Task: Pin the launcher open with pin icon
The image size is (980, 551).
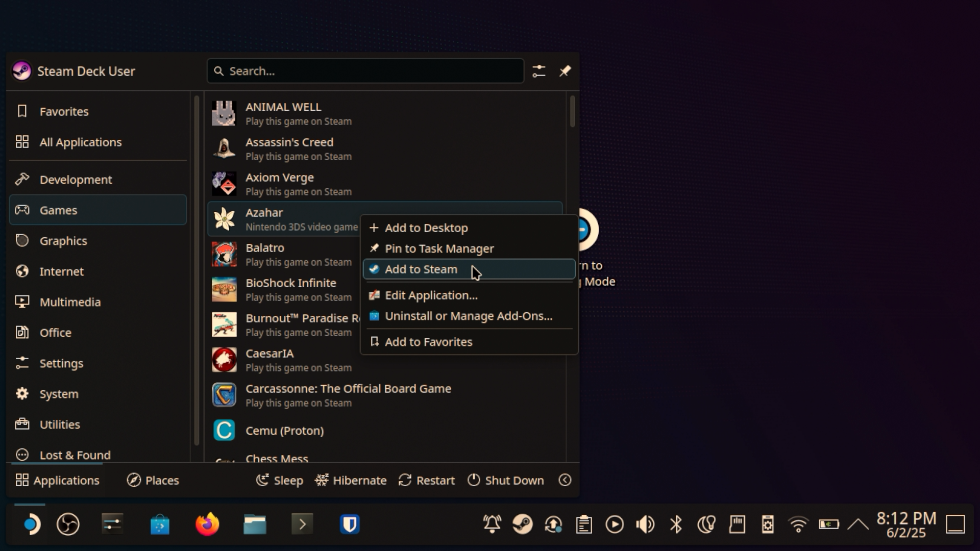Action: [x=565, y=71]
